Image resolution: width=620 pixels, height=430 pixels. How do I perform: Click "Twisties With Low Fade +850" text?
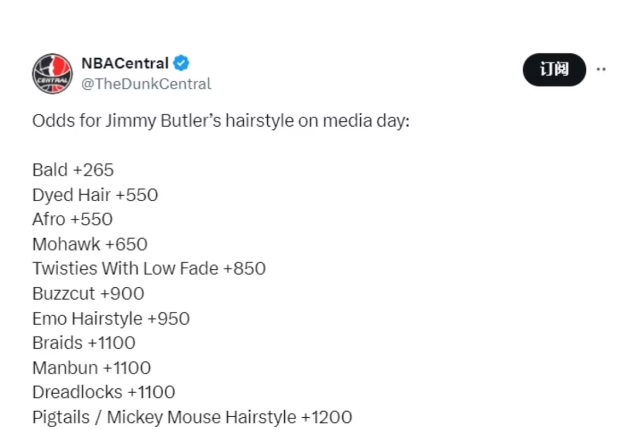coord(149,268)
